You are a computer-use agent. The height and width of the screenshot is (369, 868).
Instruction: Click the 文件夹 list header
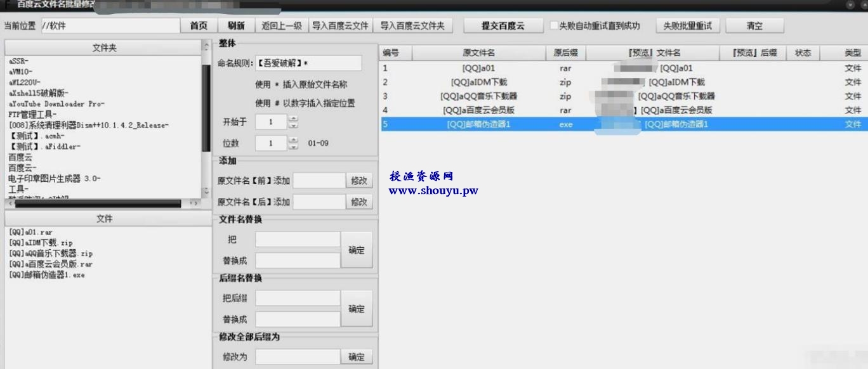pos(103,48)
